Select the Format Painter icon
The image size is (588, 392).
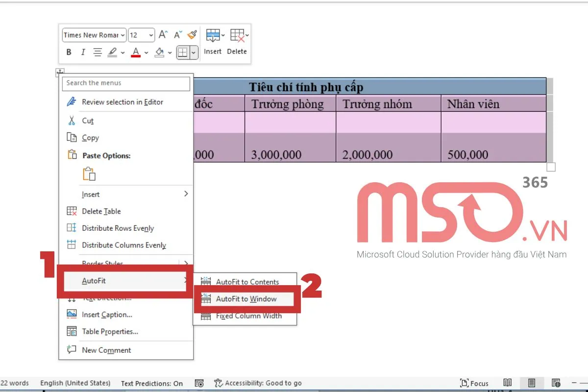192,34
